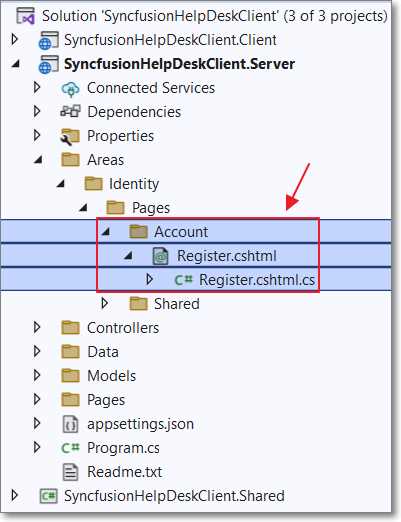
Task: Click the Connected Services cloud icon
Action: (70, 88)
